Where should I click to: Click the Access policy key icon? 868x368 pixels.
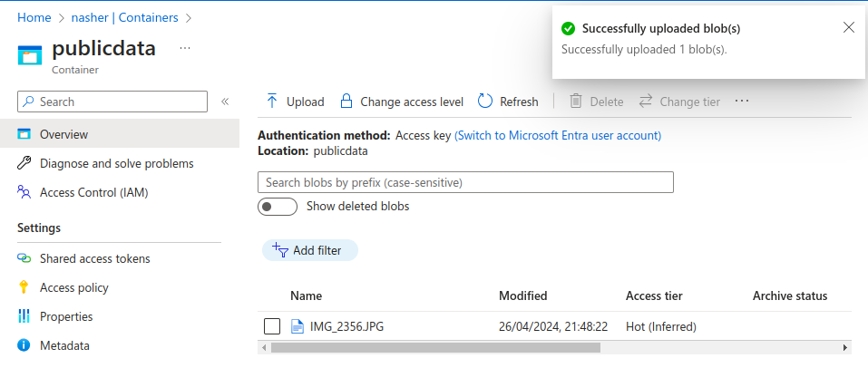(x=24, y=287)
